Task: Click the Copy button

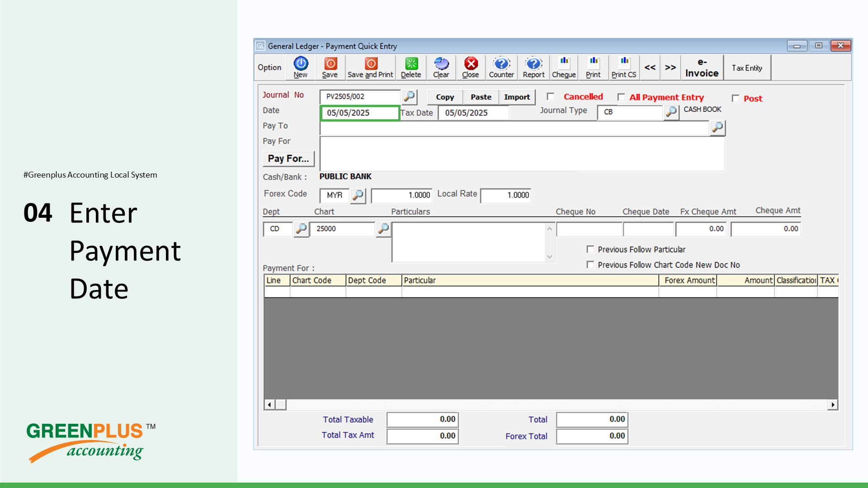Action: tap(445, 97)
